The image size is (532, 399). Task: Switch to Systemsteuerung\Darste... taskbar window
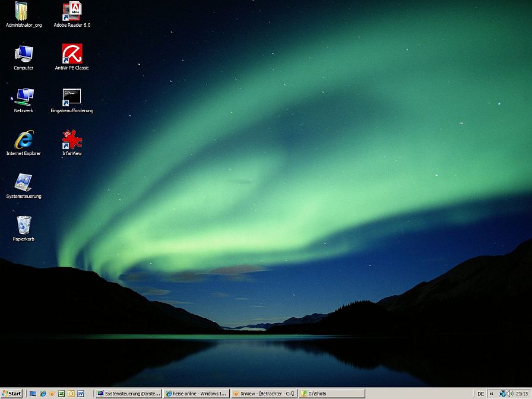(129, 394)
